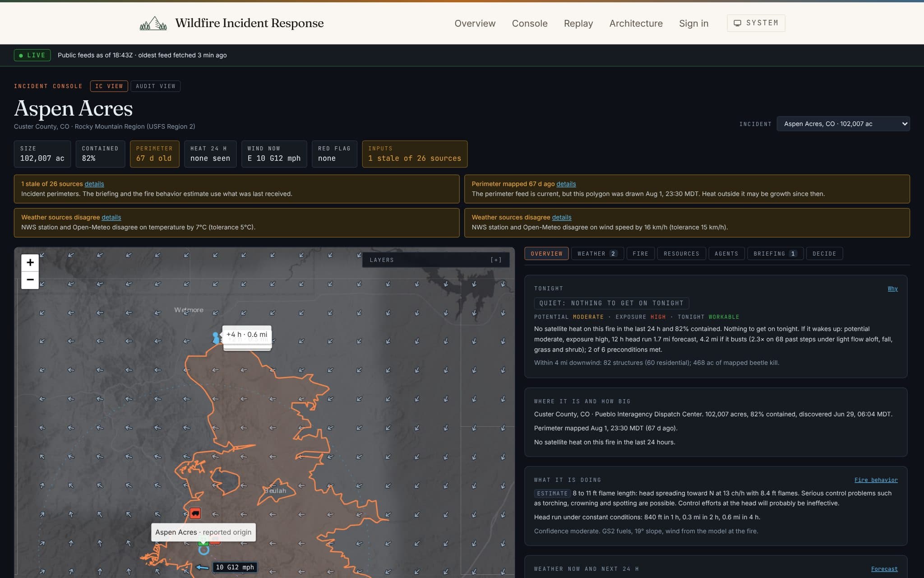The width and height of the screenshot is (924, 578).
Task: Click the CONTAINED 82% stat card
Action: point(100,154)
